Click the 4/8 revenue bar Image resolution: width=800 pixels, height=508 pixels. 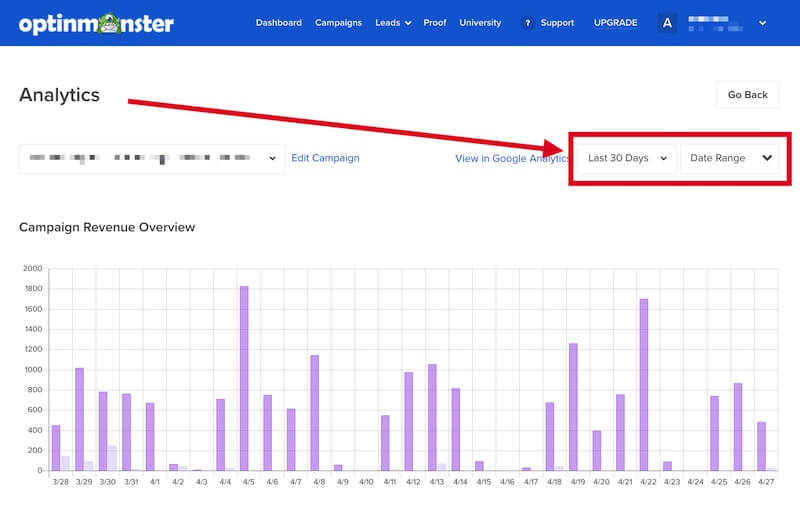[x=315, y=413]
